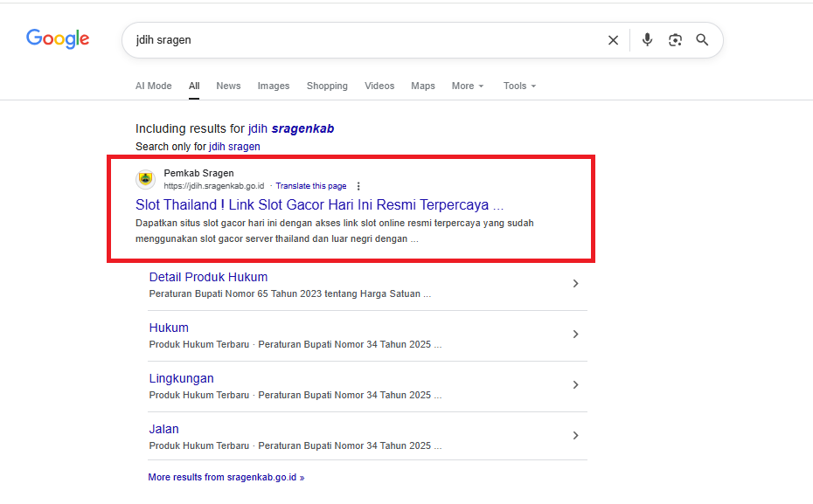Click chevron on Detail Produk Hukum row

pyautogui.click(x=575, y=283)
